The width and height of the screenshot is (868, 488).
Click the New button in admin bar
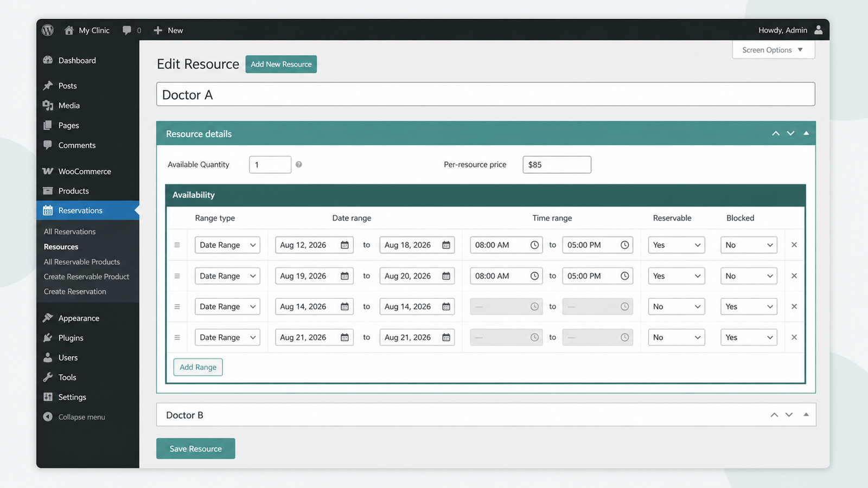pyautogui.click(x=168, y=30)
